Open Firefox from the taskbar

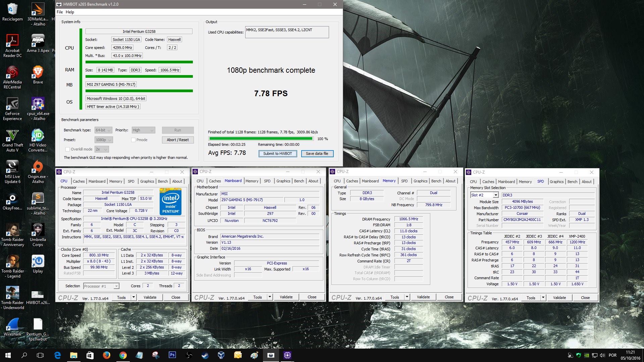click(x=107, y=355)
